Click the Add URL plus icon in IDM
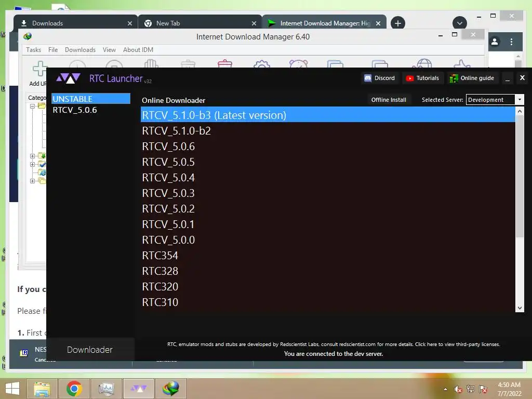Viewport: 532px width, 399px height. 39,69
